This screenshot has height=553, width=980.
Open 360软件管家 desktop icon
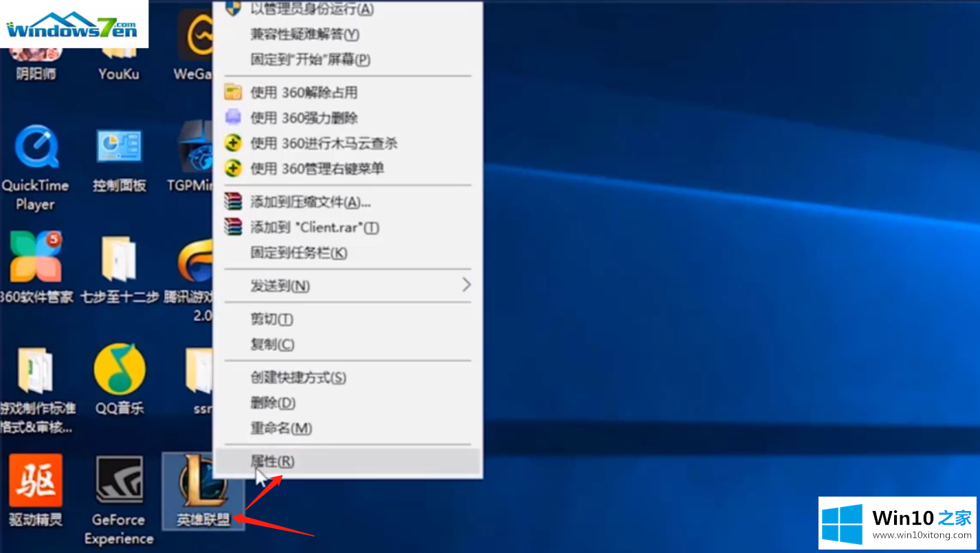click(x=36, y=268)
